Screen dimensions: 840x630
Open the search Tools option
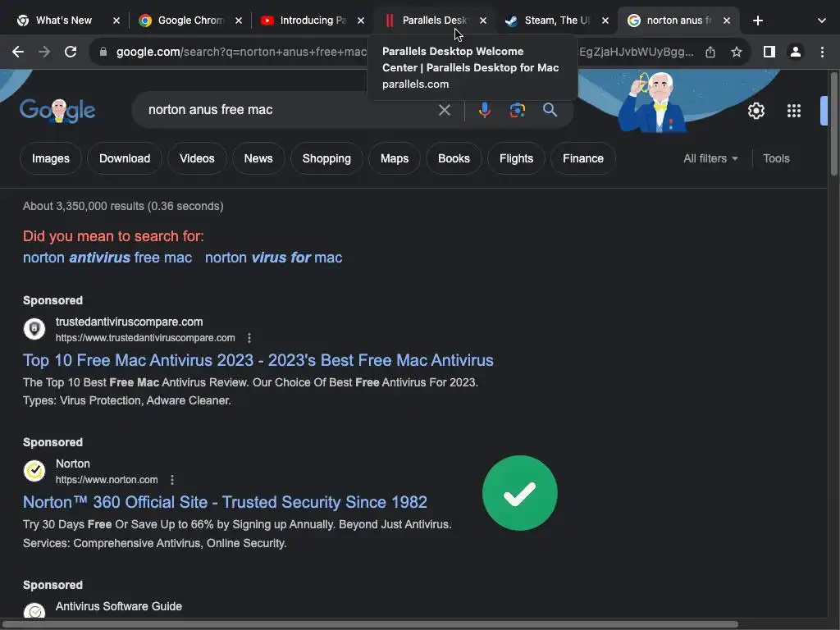click(776, 158)
